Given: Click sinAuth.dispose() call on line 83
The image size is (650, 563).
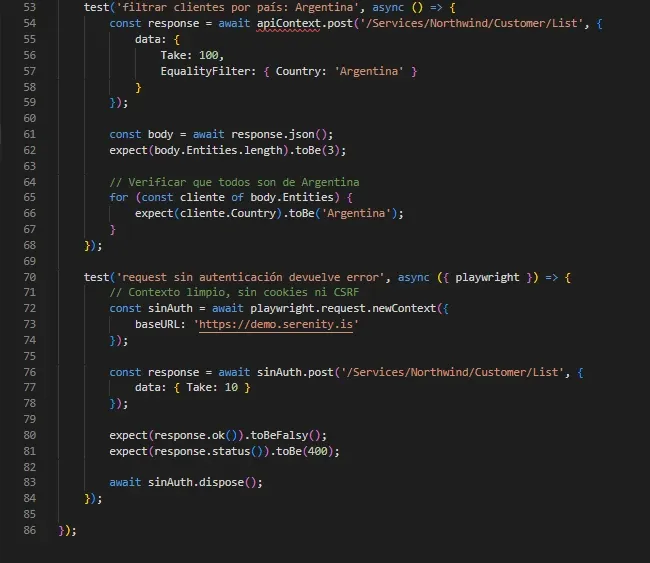Looking at the screenshot, I should tap(202, 483).
